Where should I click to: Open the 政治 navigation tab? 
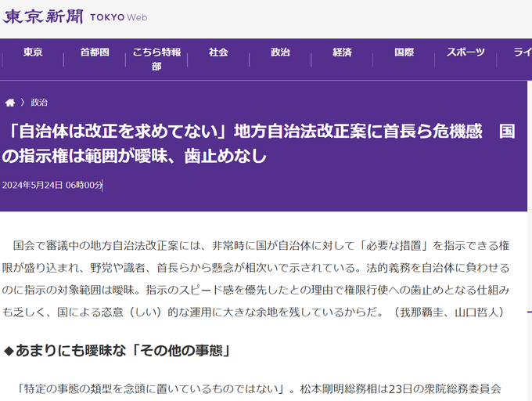pos(280,52)
